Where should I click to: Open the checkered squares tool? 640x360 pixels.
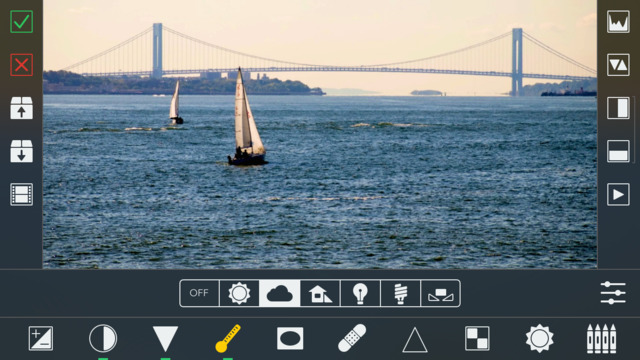tap(477, 338)
